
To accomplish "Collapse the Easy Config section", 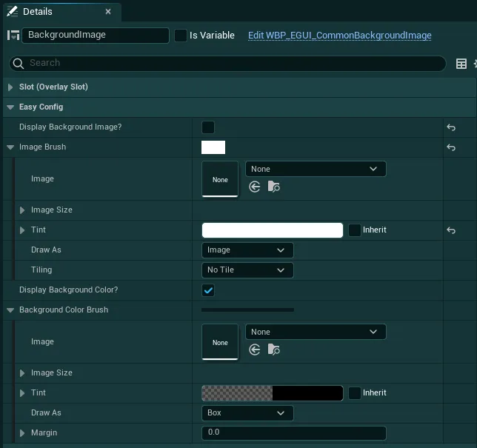I will pos(10,107).
